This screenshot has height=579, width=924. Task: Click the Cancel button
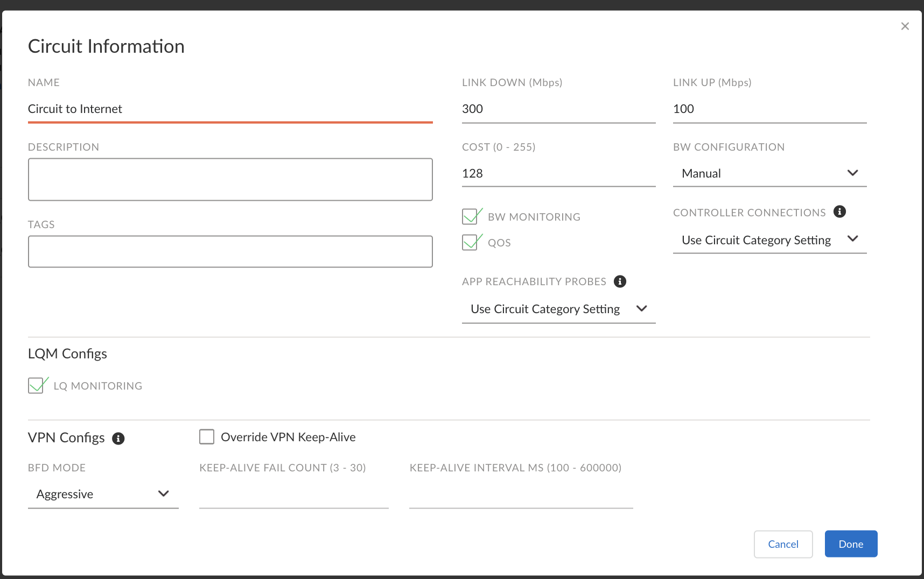(783, 544)
